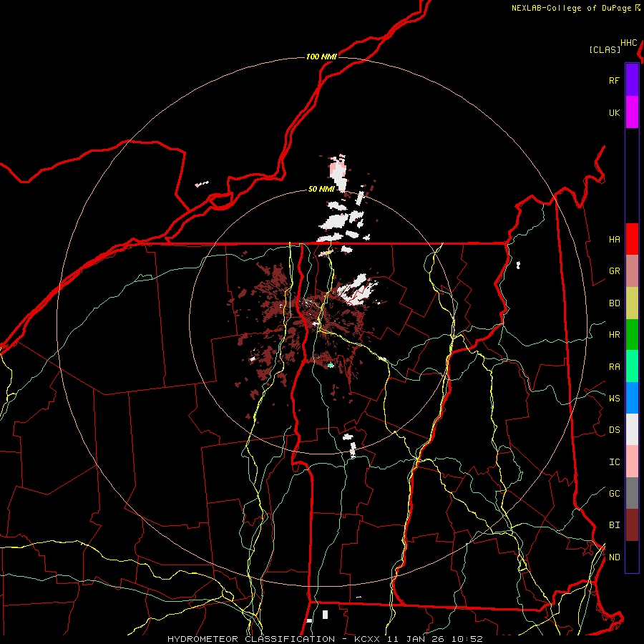Image resolution: width=644 pixels, height=644 pixels.
Task: Click the [CLAS] legend heading
Action: [605, 49]
